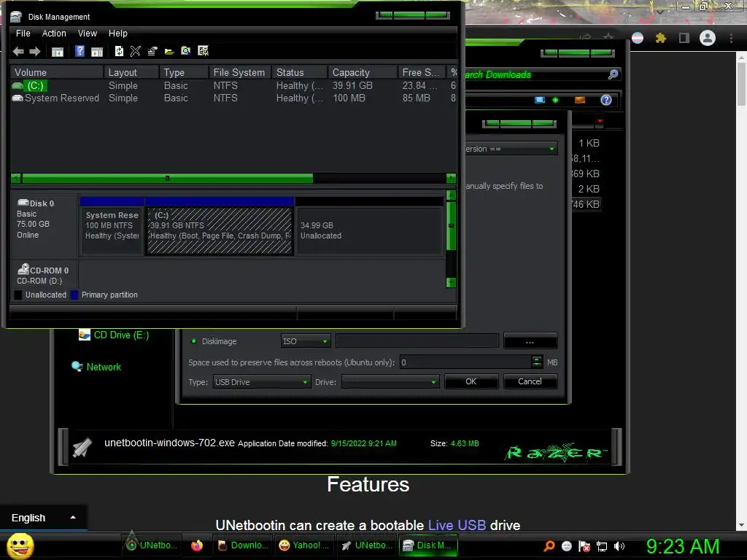Click the browser profile avatar icon
Viewport: 747px width, 560px height.
(708, 38)
